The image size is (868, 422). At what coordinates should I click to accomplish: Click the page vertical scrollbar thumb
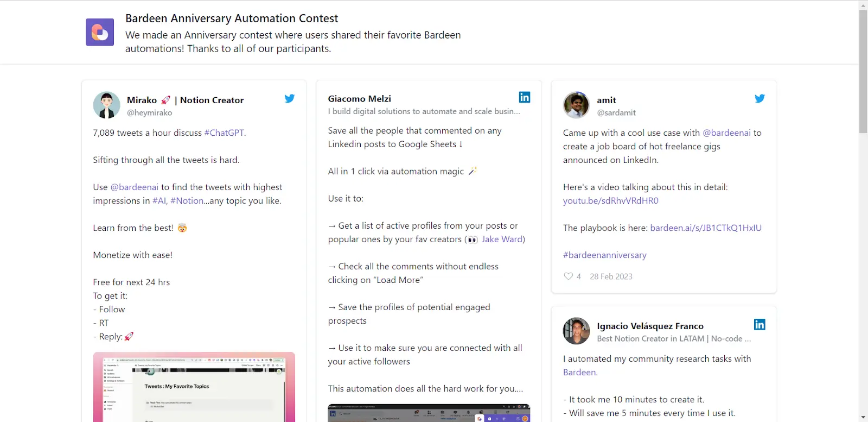[x=863, y=71]
